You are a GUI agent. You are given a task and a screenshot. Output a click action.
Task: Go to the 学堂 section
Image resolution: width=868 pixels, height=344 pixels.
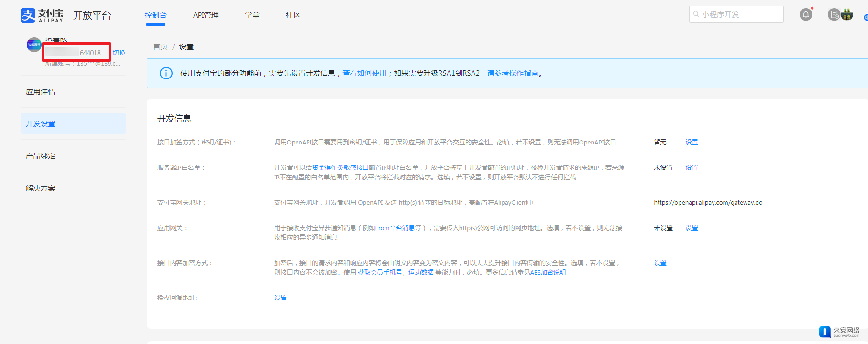(x=252, y=15)
